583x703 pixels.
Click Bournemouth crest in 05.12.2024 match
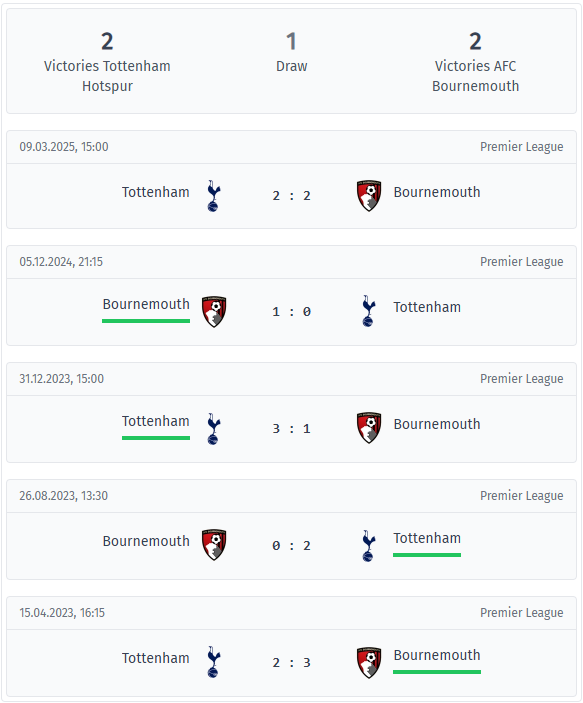coord(214,312)
